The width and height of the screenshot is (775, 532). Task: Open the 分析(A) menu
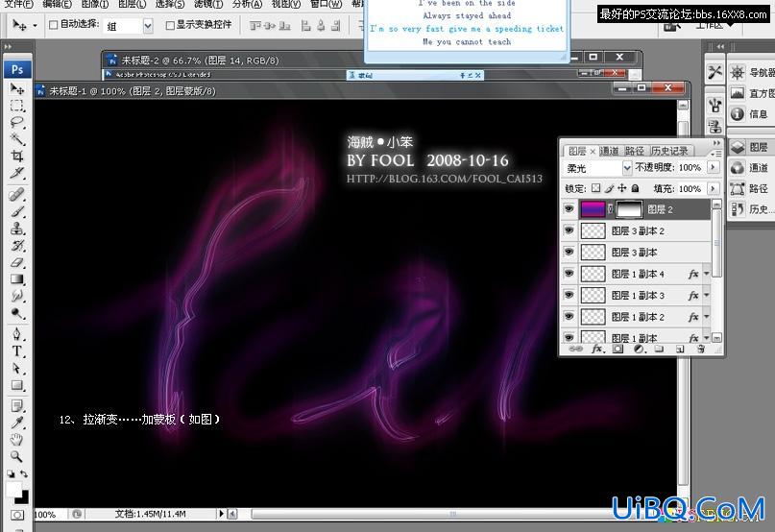click(247, 4)
